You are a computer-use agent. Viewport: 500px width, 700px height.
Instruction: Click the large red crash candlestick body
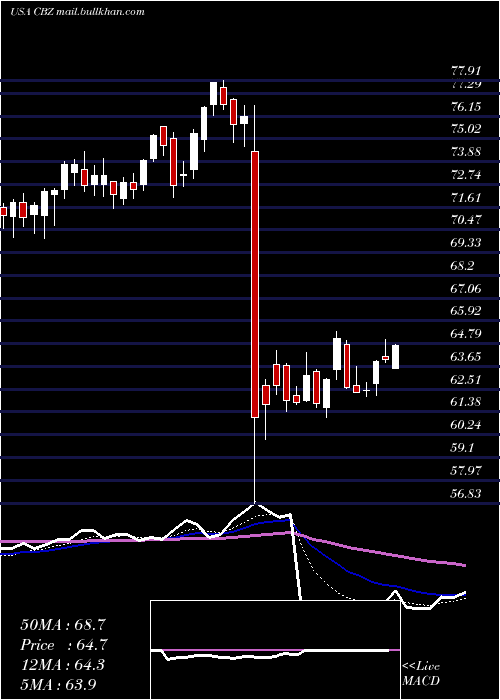point(255,284)
